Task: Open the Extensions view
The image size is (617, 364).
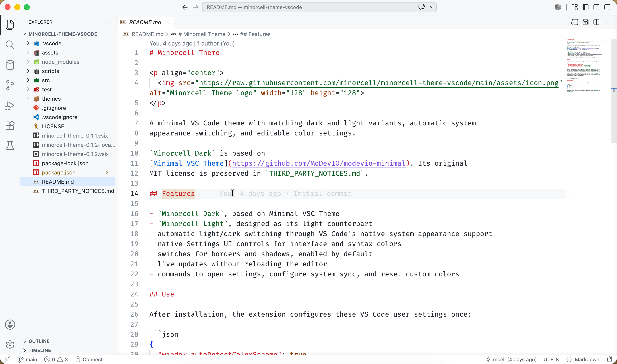Action: [10, 126]
